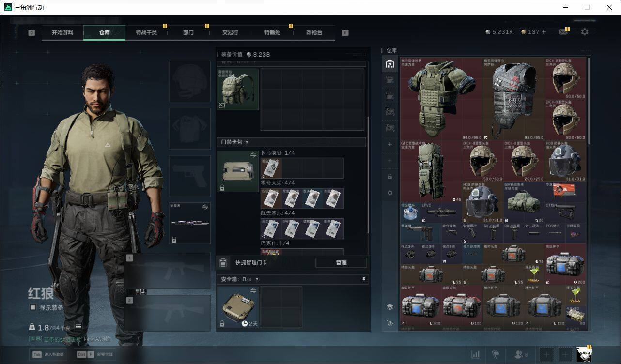Add a new warehouse extension box
Screen dimensions: 621x364
tap(390, 144)
